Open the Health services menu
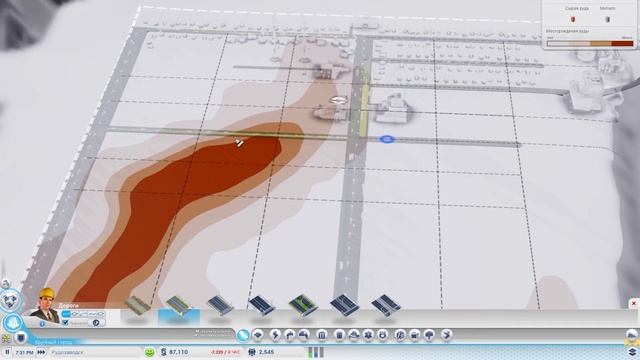The image size is (640, 360). coord(368,336)
